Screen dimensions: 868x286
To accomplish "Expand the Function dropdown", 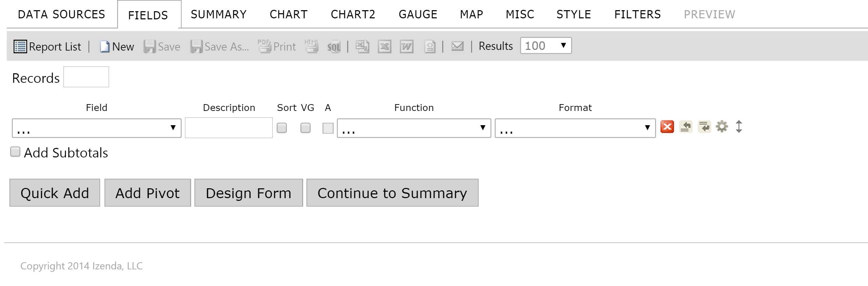I will click(414, 128).
